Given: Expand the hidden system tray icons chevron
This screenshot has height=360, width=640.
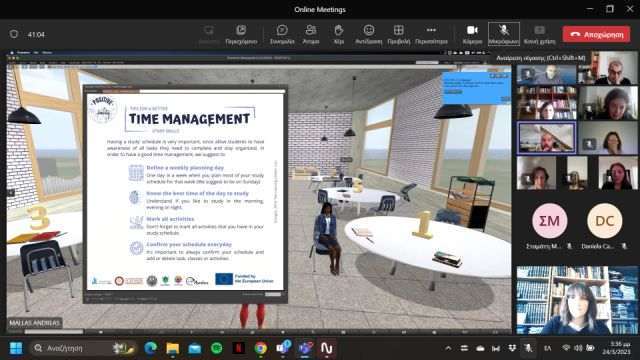Looking at the screenshot, I should (448, 348).
